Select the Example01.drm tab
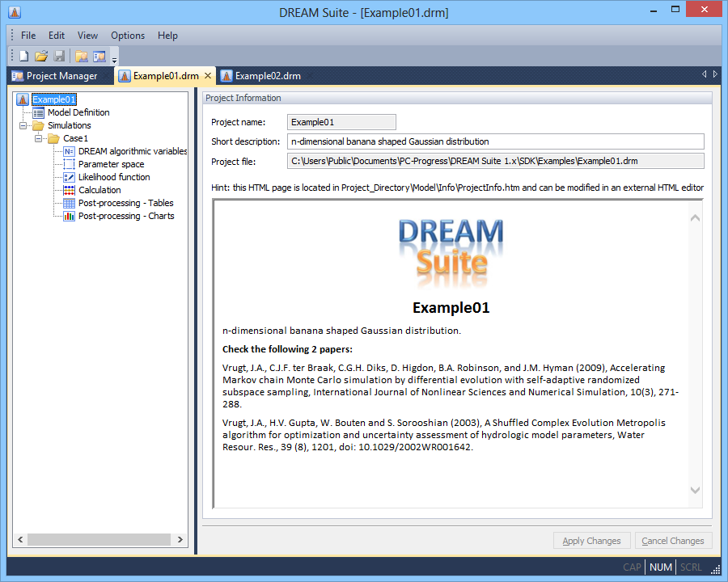The width and height of the screenshot is (728, 582). pos(166,76)
